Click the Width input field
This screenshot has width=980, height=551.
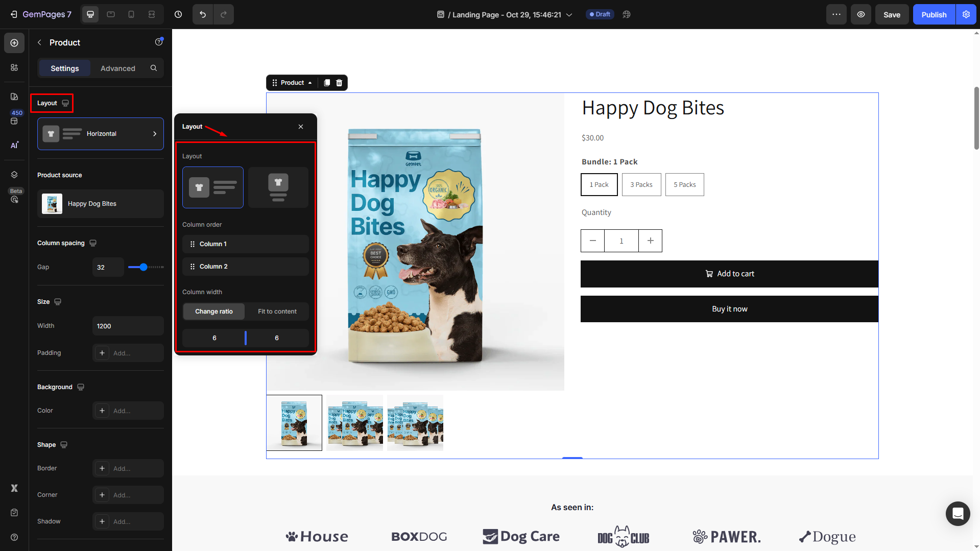(x=128, y=326)
